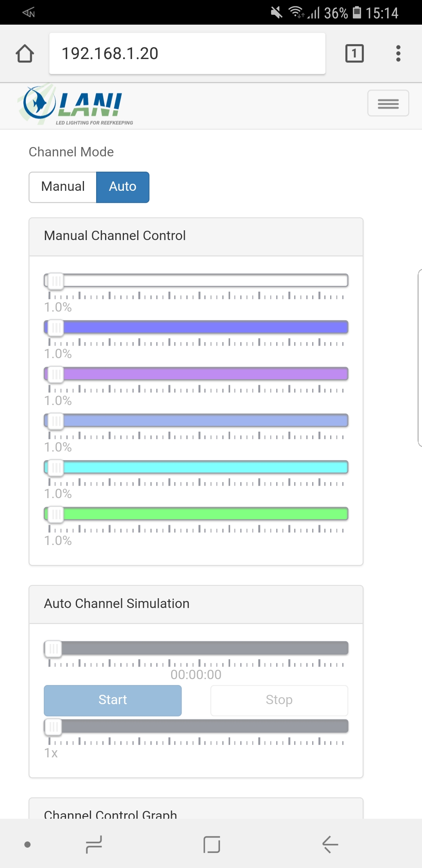Open the browser three-dot menu
Viewport: 422px width, 868px height.
(x=398, y=54)
